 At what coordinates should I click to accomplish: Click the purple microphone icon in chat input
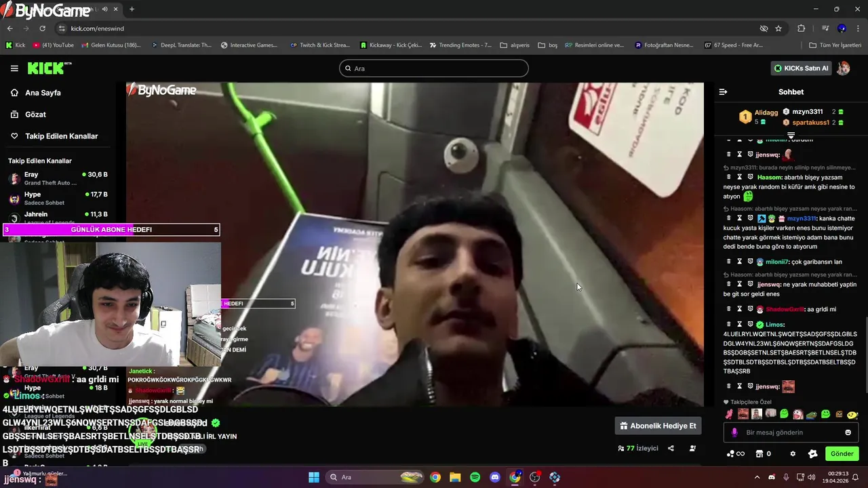(734, 432)
